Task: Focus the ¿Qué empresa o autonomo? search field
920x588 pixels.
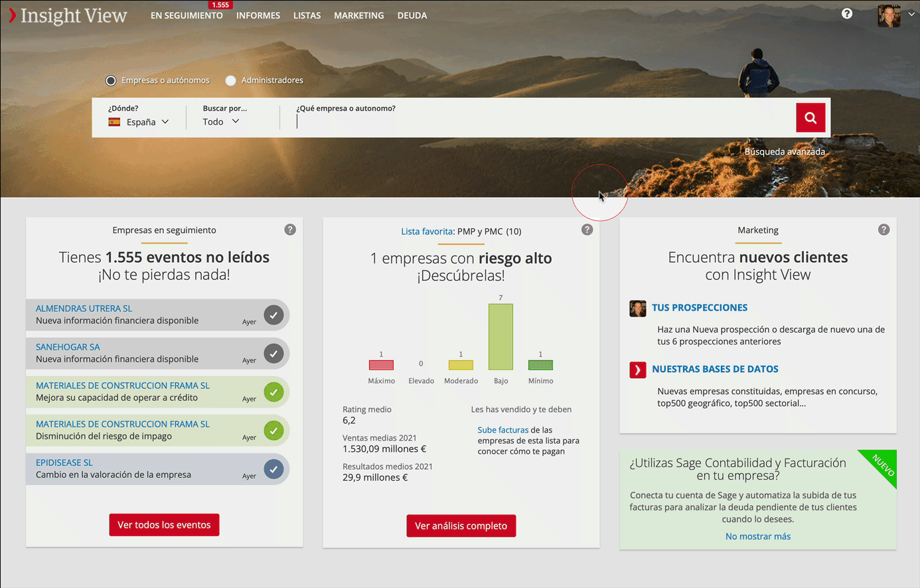Action: click(x=543, y=122)
